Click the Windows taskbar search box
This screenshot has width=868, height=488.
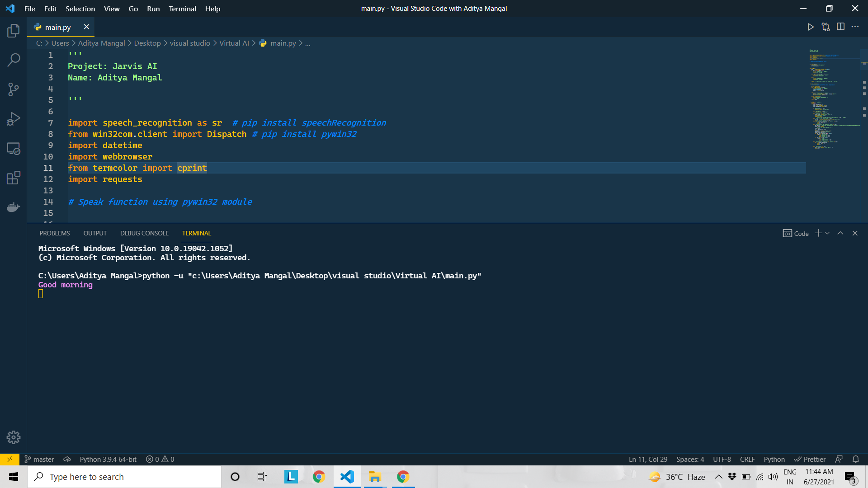(124, 477)
